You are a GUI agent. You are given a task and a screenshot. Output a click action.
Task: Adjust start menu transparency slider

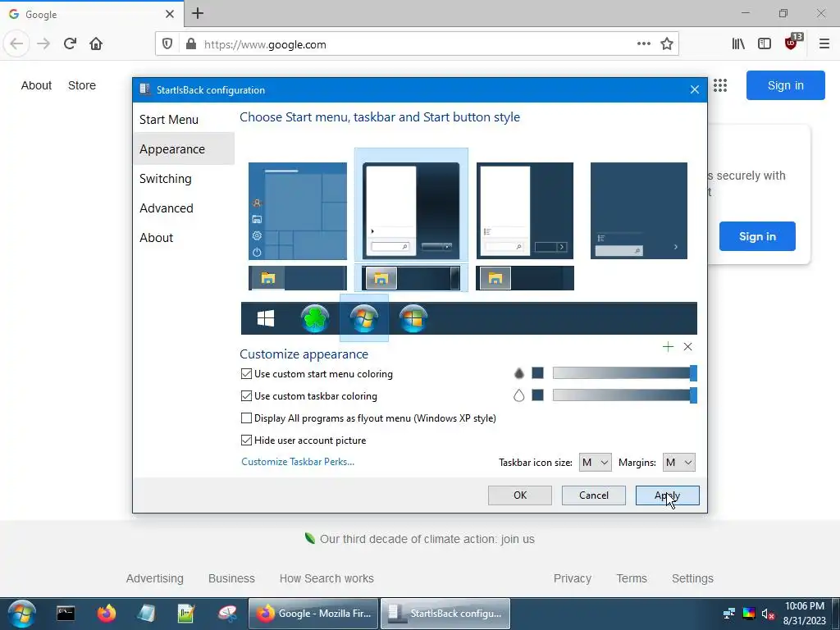624,373
